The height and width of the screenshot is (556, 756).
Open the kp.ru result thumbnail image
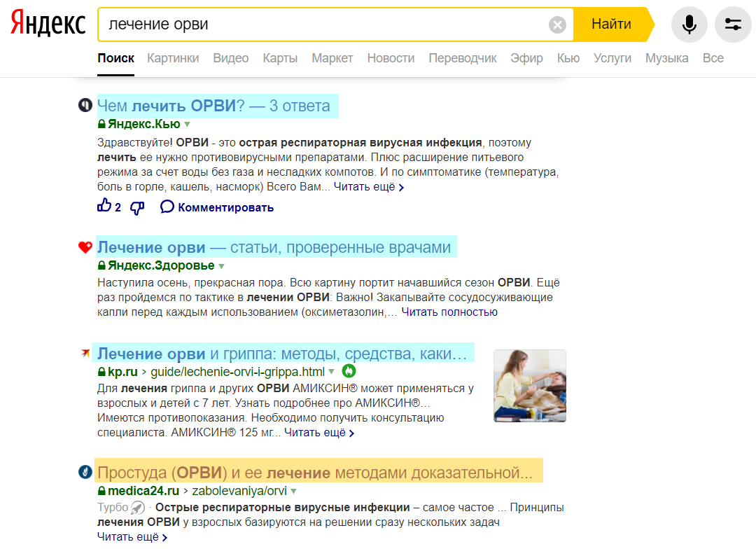(x=529, y=386)
